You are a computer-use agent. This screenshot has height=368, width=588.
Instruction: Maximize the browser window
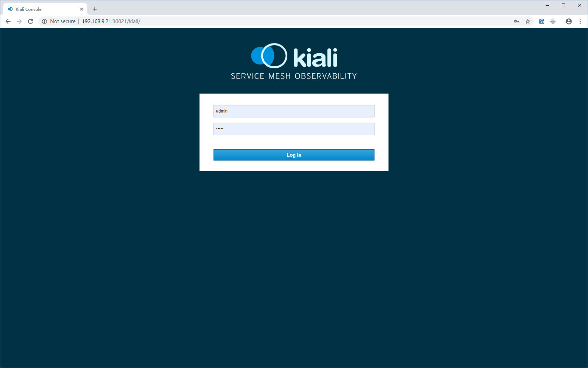pos(563,5)
